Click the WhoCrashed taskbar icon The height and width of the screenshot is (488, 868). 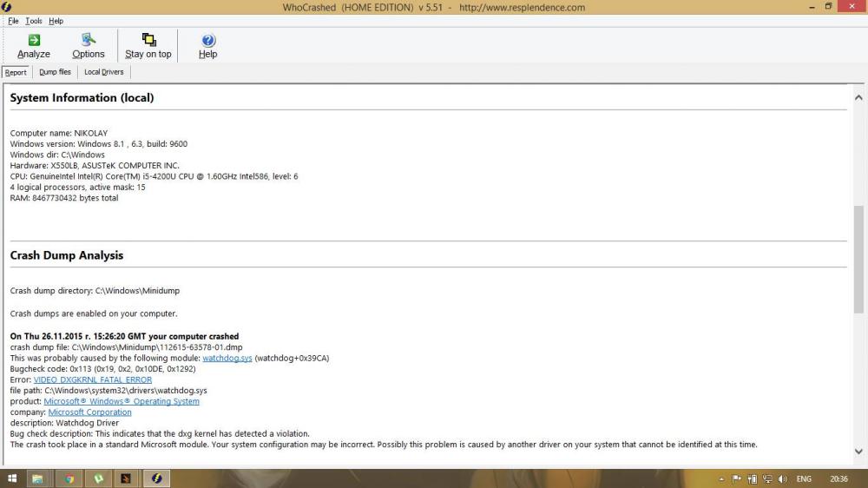pos(156,478)
